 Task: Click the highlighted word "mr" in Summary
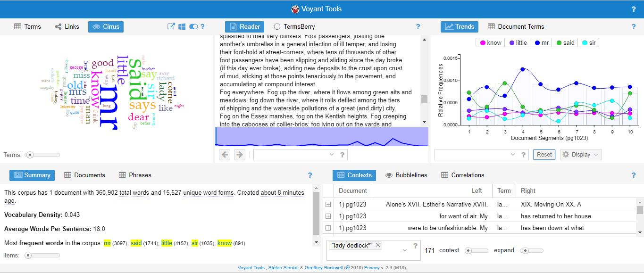tap(107, 243)
